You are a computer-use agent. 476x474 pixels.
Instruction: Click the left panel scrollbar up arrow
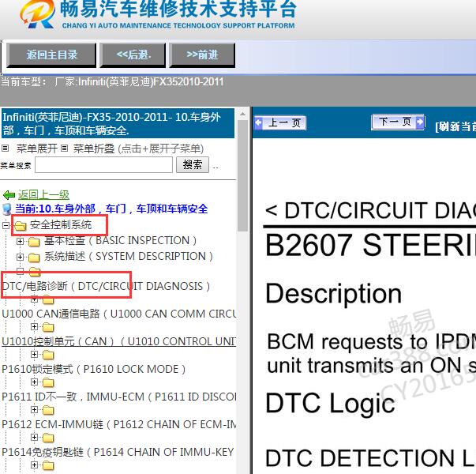point(242,115)
